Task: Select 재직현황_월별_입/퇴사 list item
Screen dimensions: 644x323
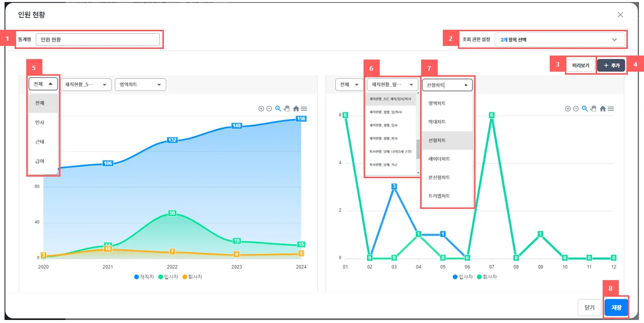Action: 391,112
